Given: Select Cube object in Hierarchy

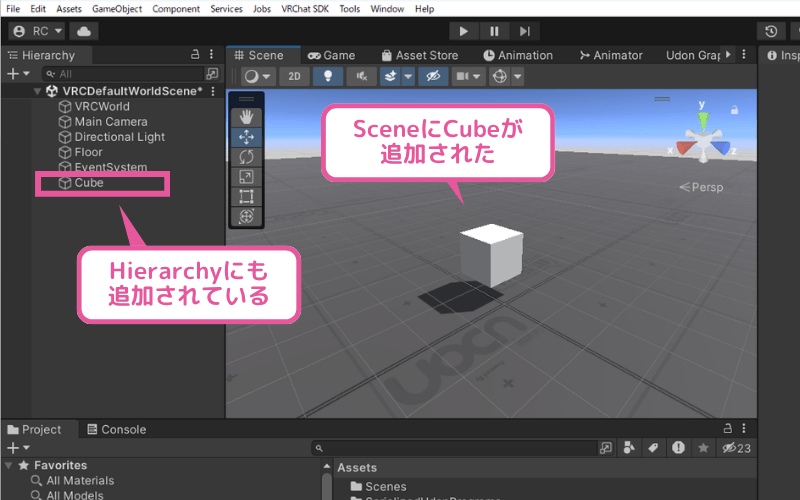Looking at the screenshot, I should [81, 183].
